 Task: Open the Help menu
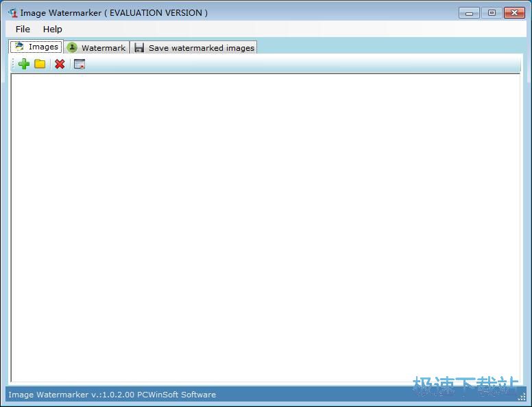click(x=53, y=30)
